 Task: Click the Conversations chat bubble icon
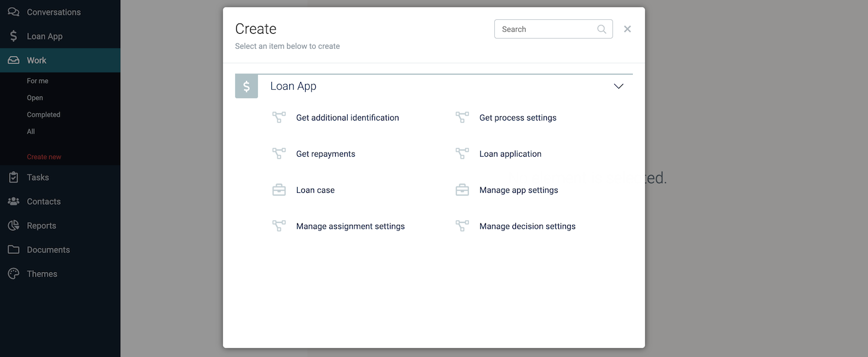[13, 12]
